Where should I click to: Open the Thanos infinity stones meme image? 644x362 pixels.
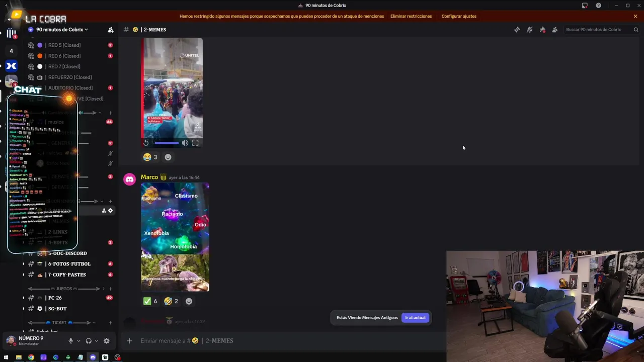click(175, 237)
